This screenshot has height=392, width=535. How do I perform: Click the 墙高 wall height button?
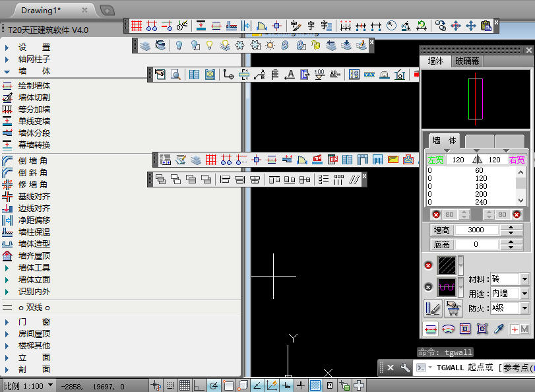pyautogui.click(x=441, y=230)
